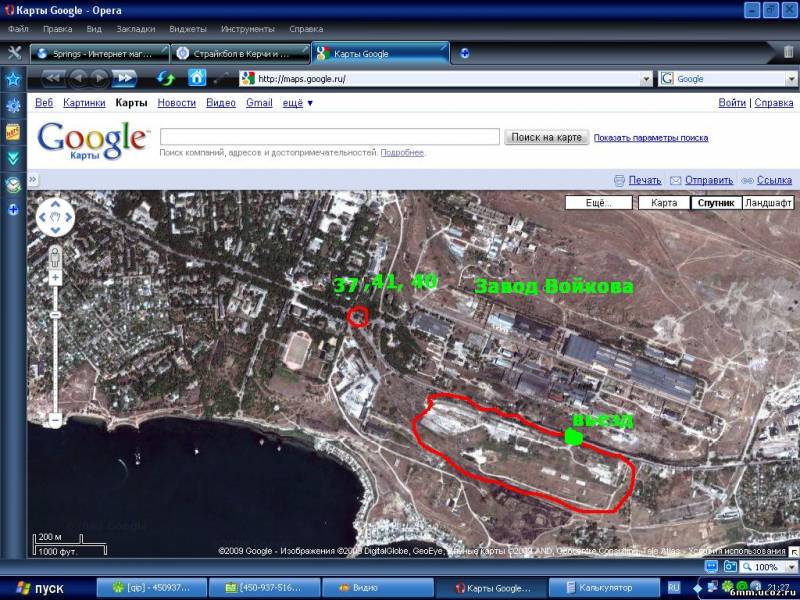Screen dimensions: 800x600
Task: Click the map pan control
Action: coord(56,217)
